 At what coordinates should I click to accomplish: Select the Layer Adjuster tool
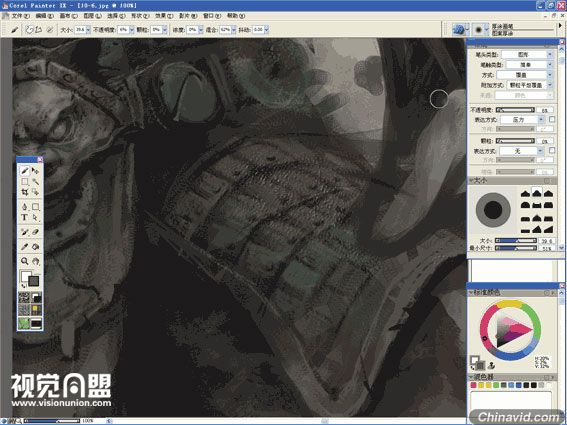point(35,170)
